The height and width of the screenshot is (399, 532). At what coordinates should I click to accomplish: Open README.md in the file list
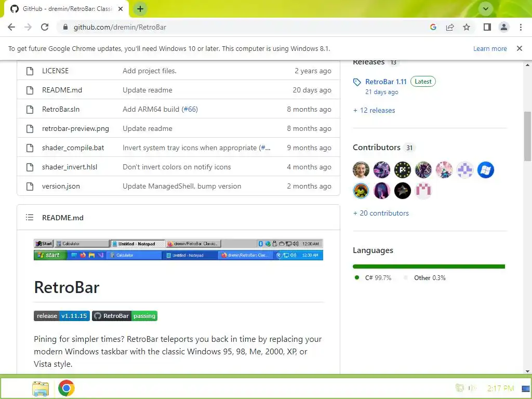click(62, 90)
